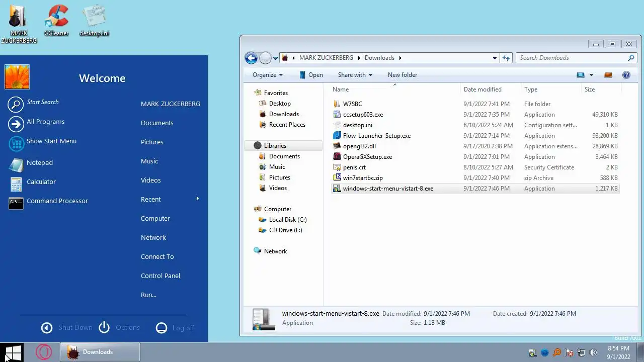This screenshot has width=644, height=362.
Task: Open Command Processor from start menu
Action: (48, 202)
